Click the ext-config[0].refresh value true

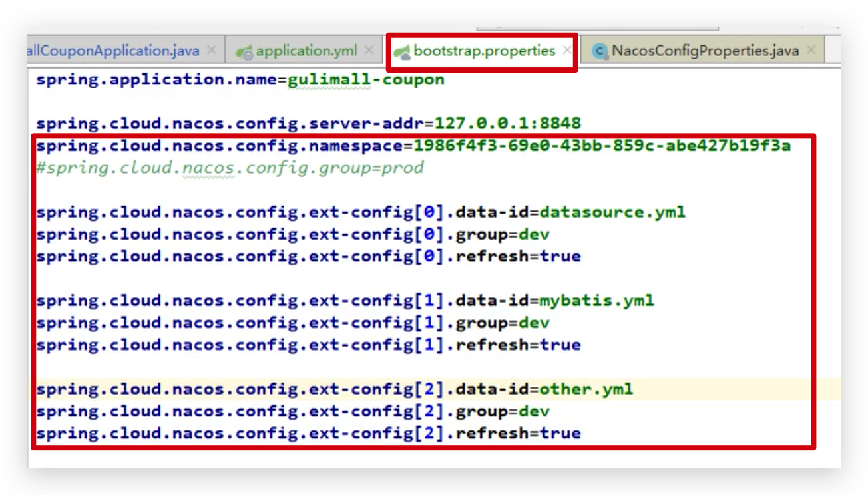[x=560, y=256]
